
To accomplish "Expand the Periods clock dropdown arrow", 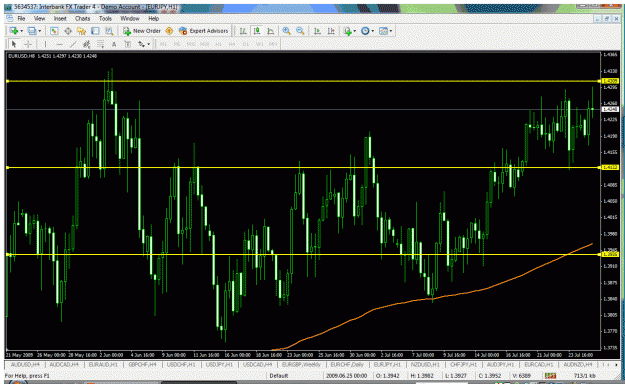I will coord(372,31).
